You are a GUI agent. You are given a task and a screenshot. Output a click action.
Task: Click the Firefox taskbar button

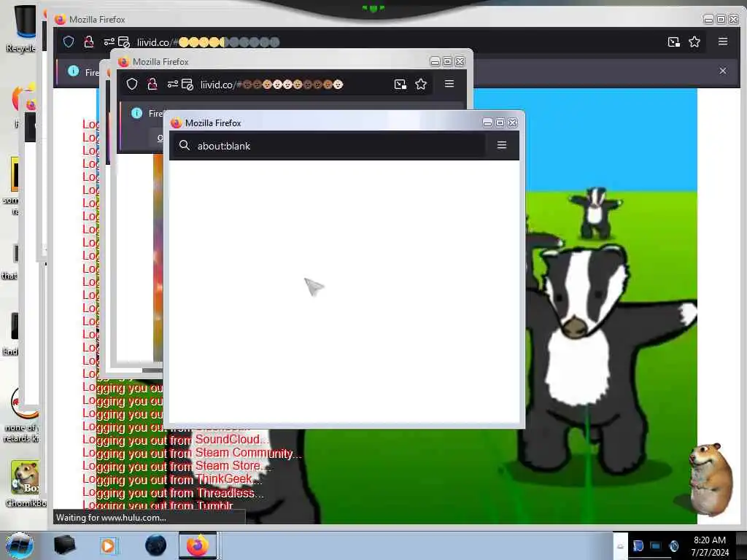point(198,545)
